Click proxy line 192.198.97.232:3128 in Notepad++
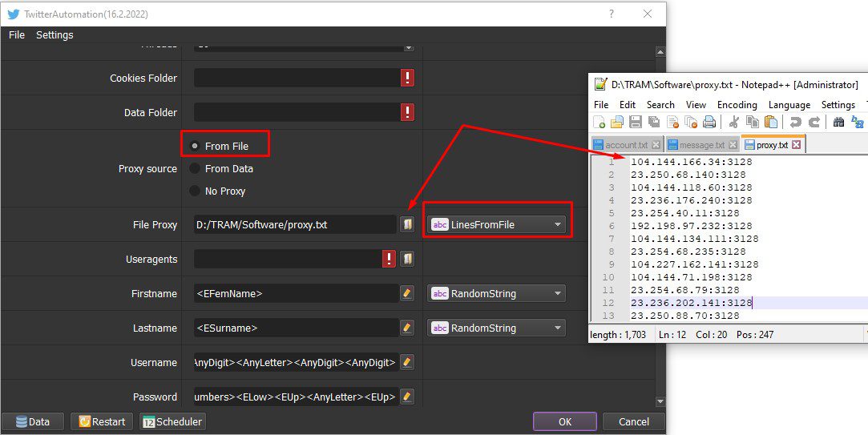 692,226
